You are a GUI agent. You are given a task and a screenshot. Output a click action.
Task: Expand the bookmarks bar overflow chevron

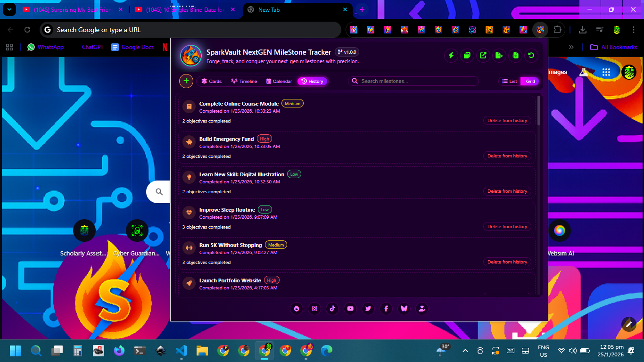(x=571, y=47)
